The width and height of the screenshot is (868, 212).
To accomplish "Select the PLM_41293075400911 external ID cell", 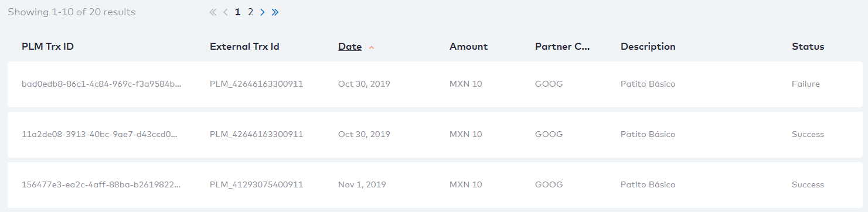I will coord(257,185).
